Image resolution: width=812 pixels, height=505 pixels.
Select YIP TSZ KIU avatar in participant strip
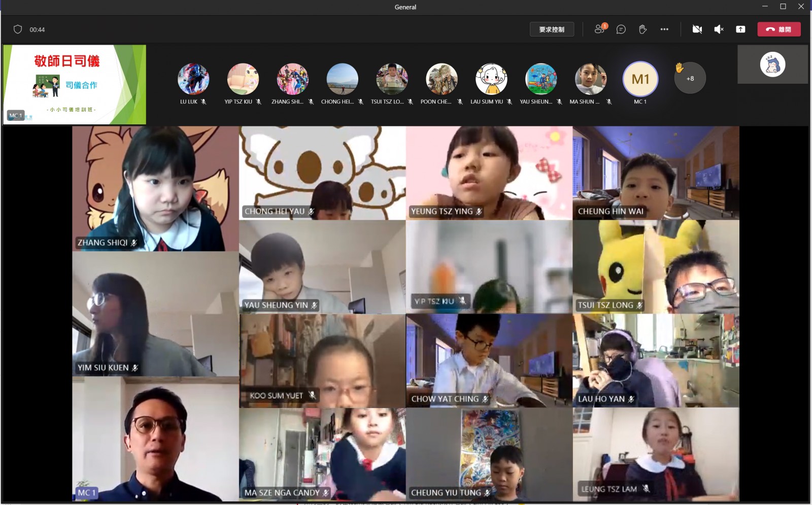(243, 79)
